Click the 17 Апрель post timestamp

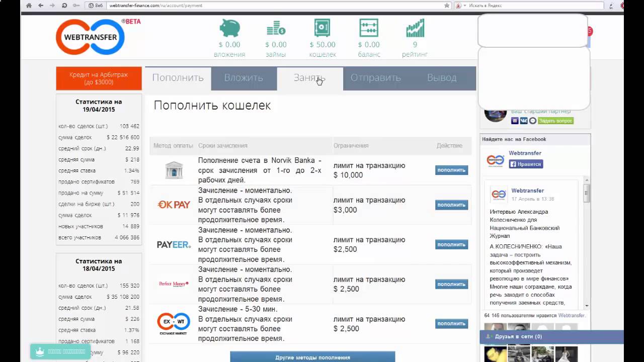coord(532,199)
